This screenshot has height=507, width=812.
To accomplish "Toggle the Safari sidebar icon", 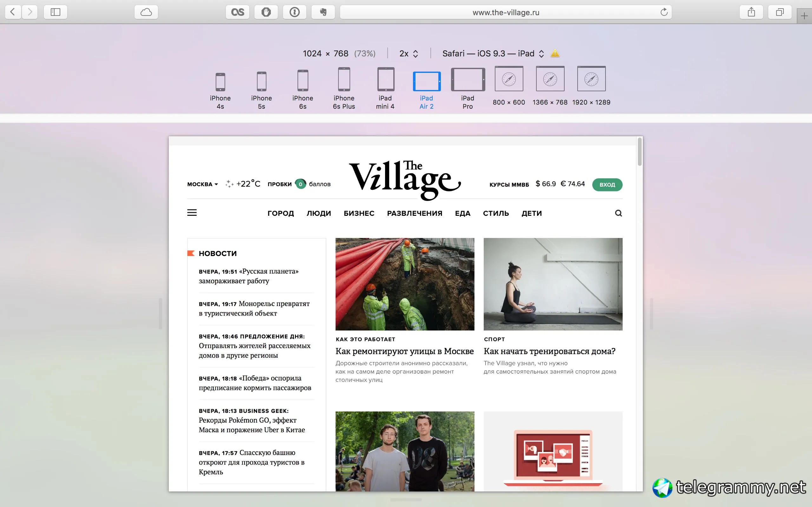I will 56,12.
